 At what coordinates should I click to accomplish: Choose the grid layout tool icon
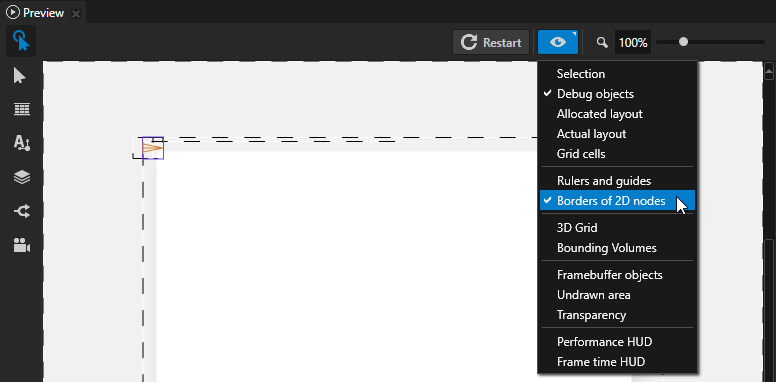21,109
